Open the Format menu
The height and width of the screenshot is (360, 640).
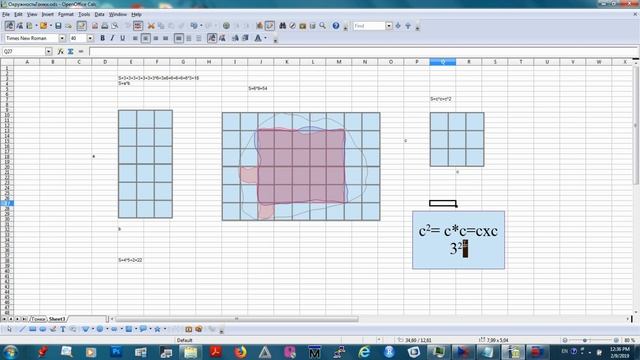tap(65, 14)
